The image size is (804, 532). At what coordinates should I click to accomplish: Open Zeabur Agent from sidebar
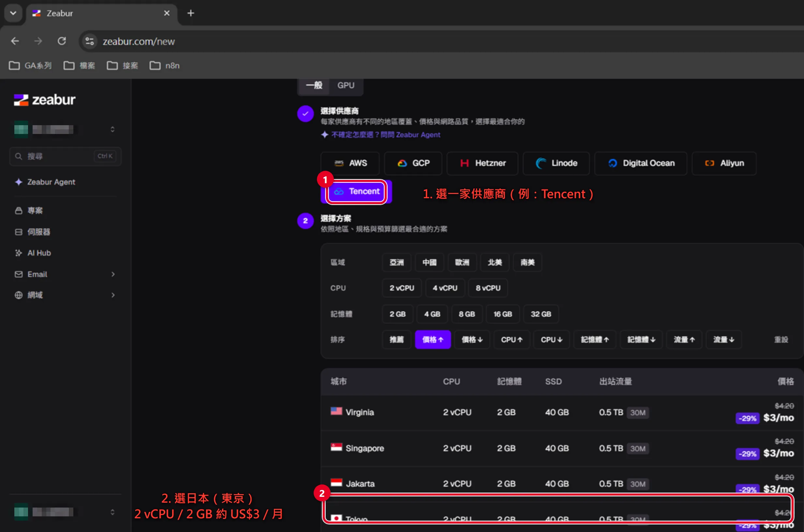[x=51, y=182]
